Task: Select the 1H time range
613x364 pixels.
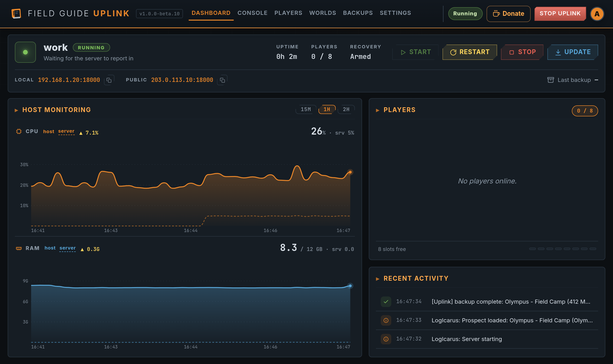Action: [x=327, y=109]
